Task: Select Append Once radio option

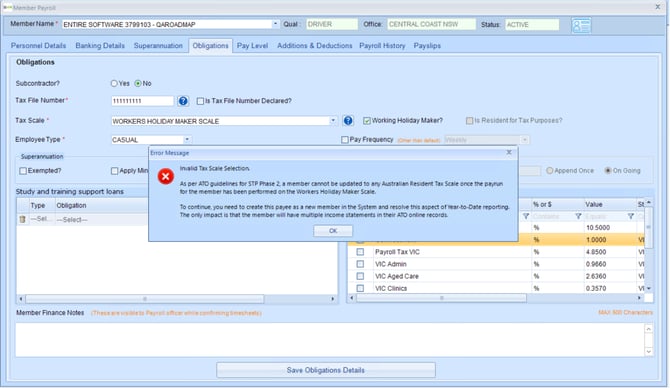Action: [x=550, y=170]
